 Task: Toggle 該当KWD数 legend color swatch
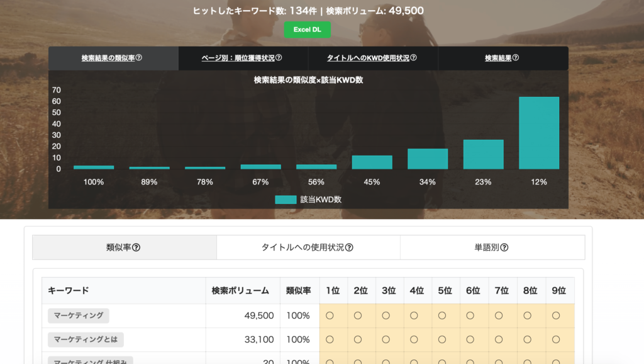click(x=286, y=200)
